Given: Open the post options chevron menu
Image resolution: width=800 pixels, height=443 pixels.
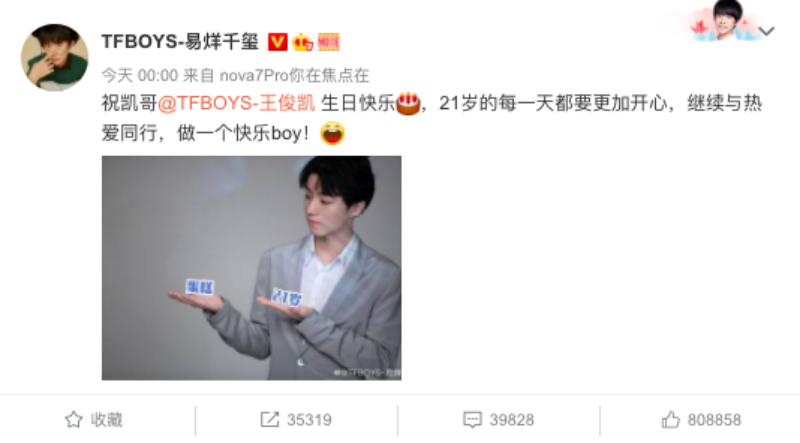Looking at the screenshot, I should coord(766,31).
